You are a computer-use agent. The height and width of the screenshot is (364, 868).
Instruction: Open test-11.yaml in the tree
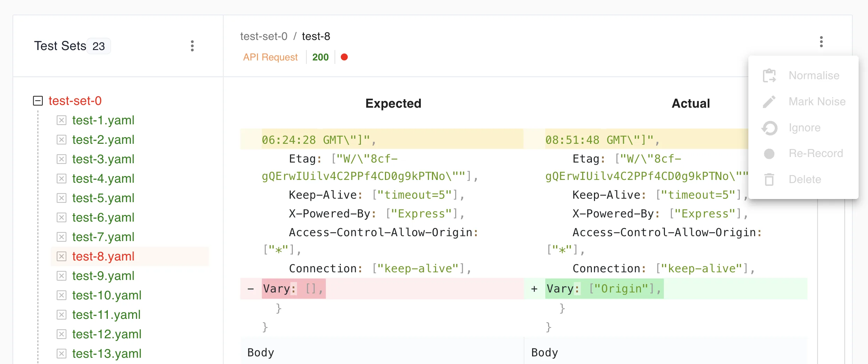click(x=106, y=315)
